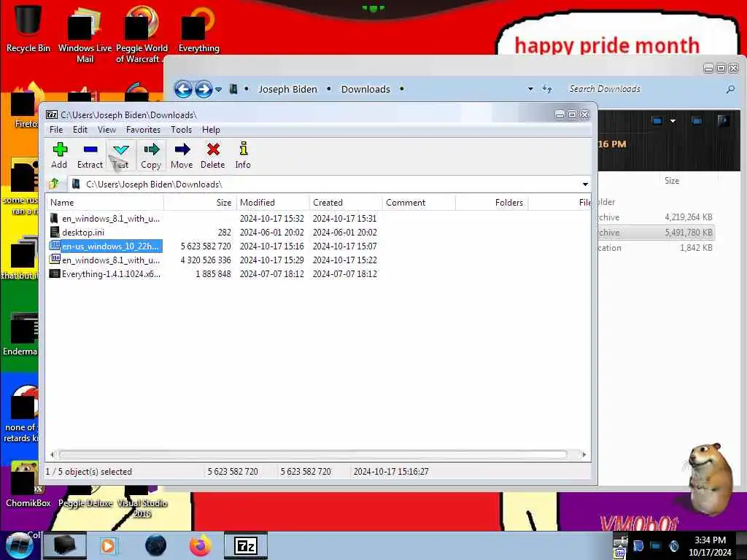Click the Explorer refresh icon
This screenshot has height=560, width=747.
coord(547,89)
